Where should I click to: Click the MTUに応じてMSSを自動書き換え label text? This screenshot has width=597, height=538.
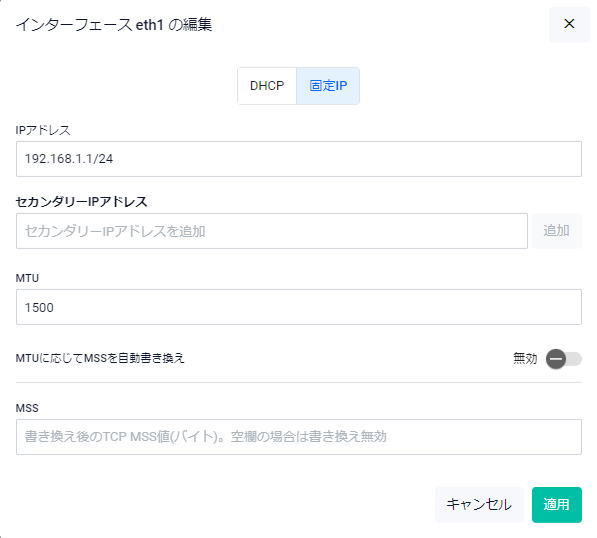point(100,358)
